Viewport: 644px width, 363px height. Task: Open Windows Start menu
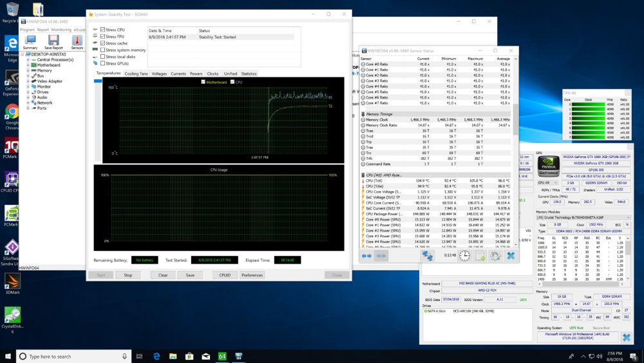pyautogui.click(x=8, y=357)
